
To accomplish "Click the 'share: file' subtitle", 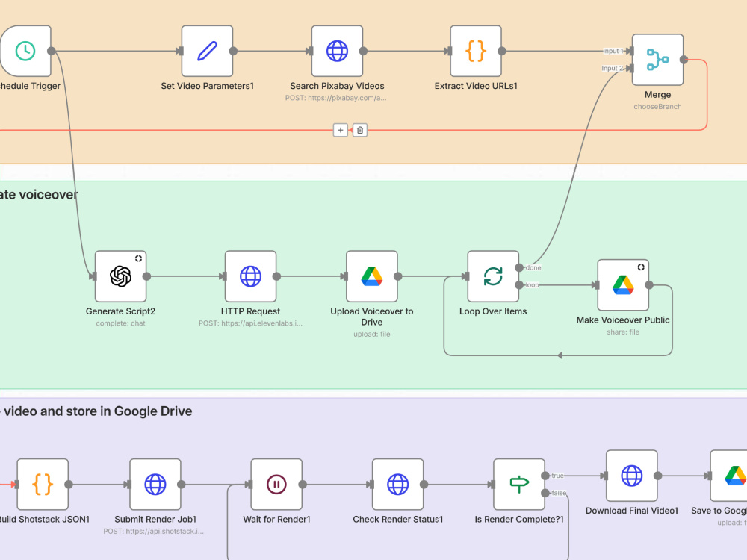I will 623,332.
